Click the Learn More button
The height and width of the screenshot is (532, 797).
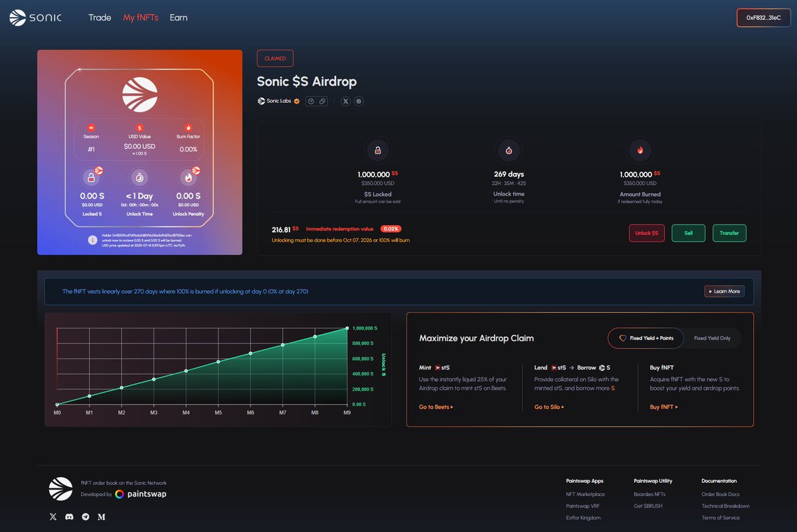725,292
